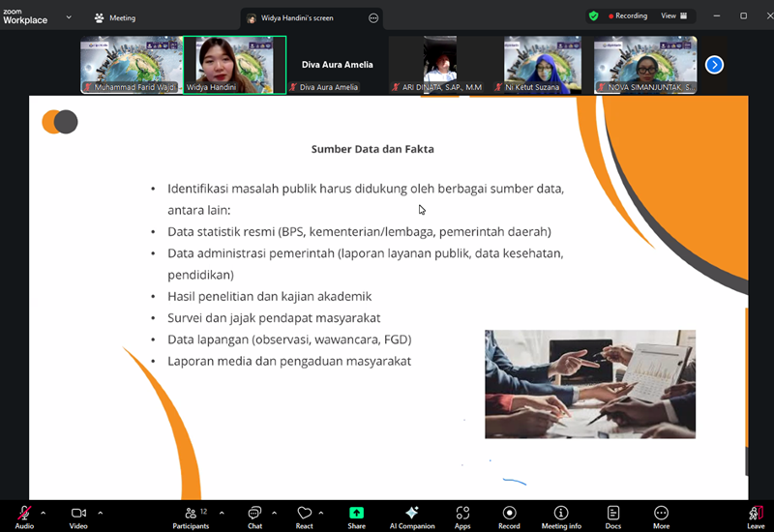Screen dimensions: 774x532
Task: Open the More options menu
Action: tap(661, 517)
